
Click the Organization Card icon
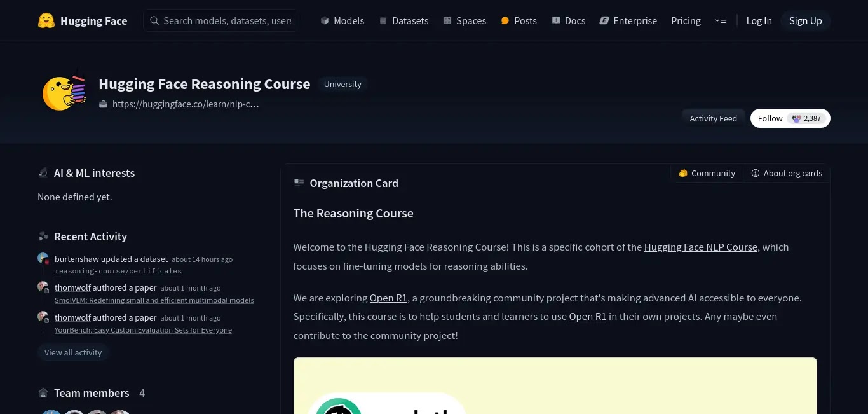coord(299,183)
